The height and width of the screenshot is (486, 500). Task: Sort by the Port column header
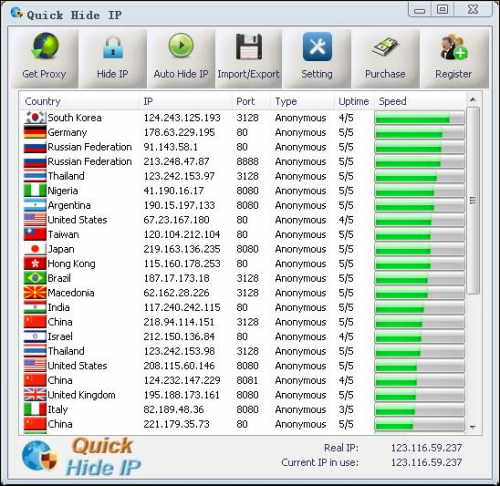[x=251, y=101]
